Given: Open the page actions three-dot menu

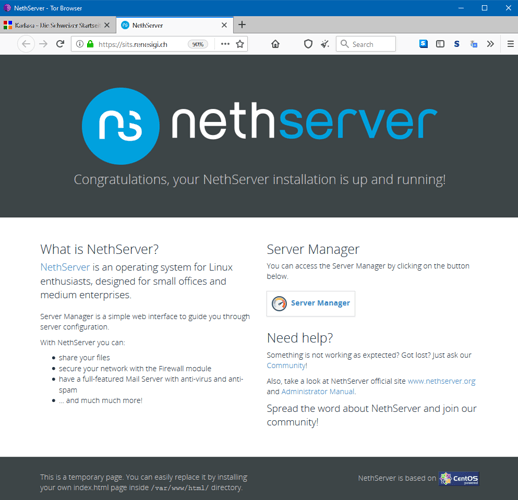Looking at the screenshot, I should (225, 44).
